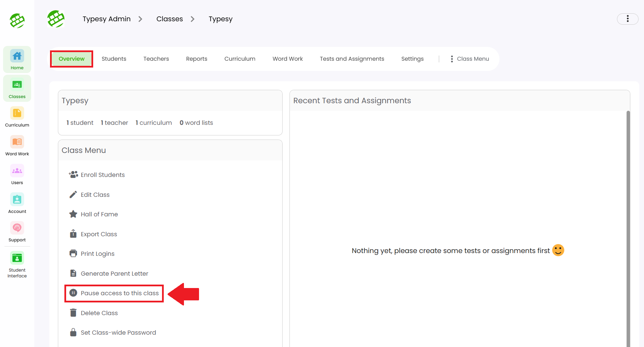The image size is (644, 347).
Task: Click the Generate Parent Letter document icon
Action: click(73, 273)
